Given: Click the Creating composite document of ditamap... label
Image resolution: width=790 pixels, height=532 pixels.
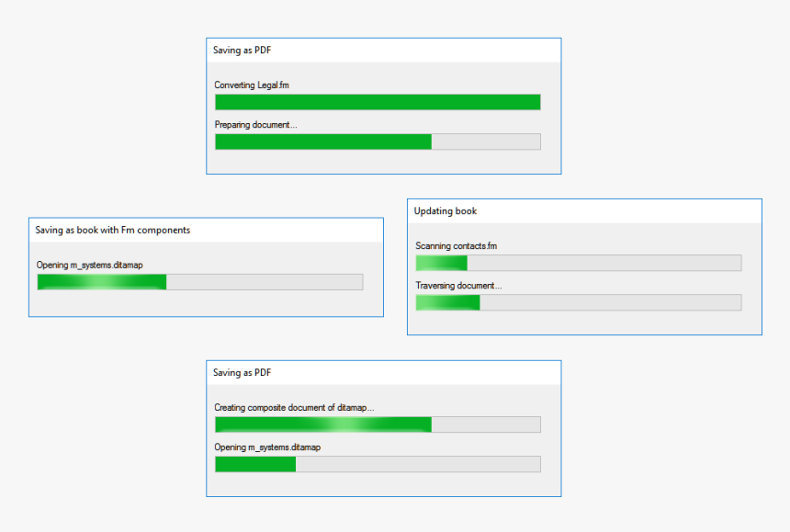Looking at the screenshot, I should pos(294,407).
